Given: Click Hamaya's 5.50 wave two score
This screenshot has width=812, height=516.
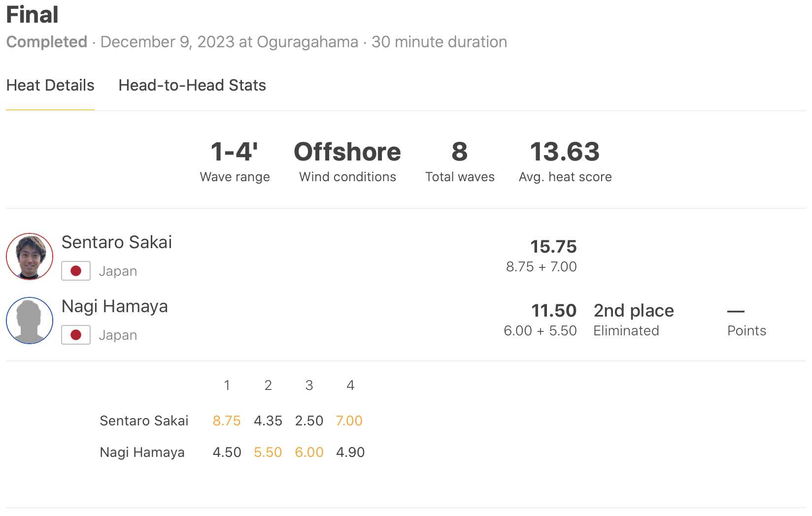Looking at the screenshot, I should 268,452.
